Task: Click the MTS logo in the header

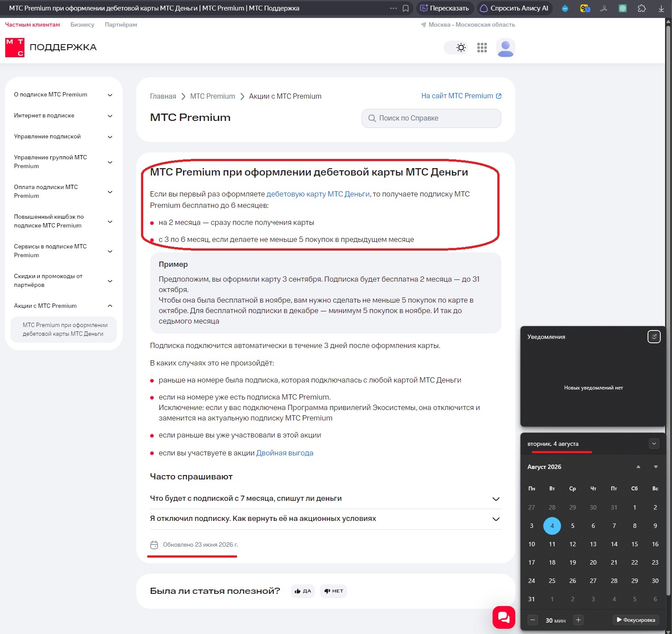Action: tap(14, 47)
